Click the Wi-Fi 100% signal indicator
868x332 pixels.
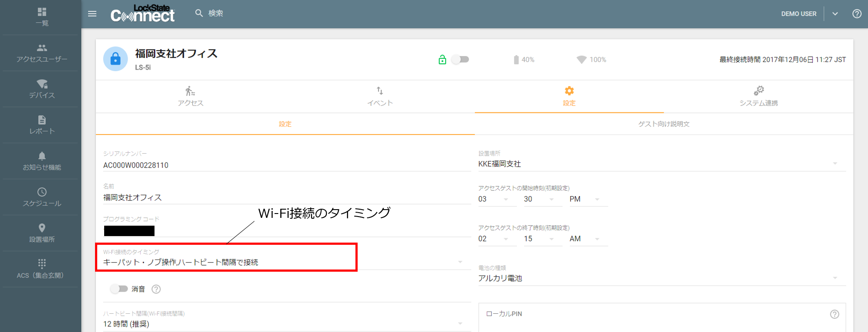tap(591, 59)
